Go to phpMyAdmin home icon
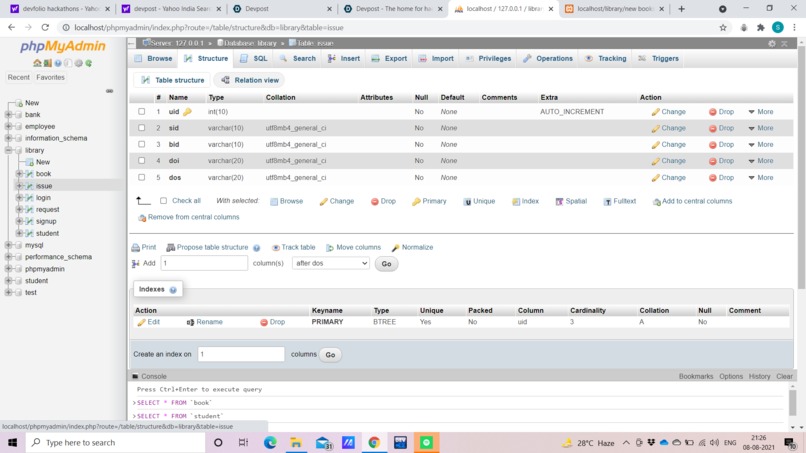This screenshot has height=453, width=806. click(x=37, y=63)
